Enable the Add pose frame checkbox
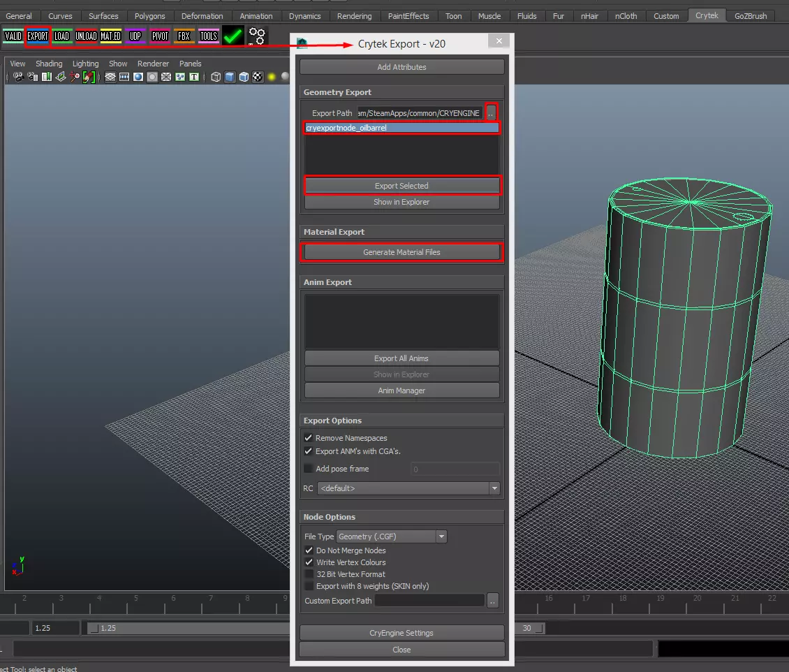This screenshot has width=789, height=672. (309, 469)
